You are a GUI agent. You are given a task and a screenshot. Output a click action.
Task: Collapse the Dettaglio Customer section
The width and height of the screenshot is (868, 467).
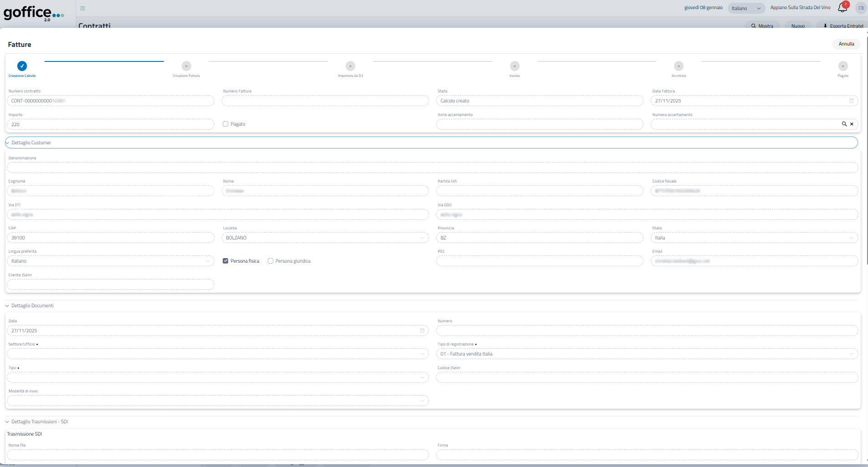coord(7,143)
